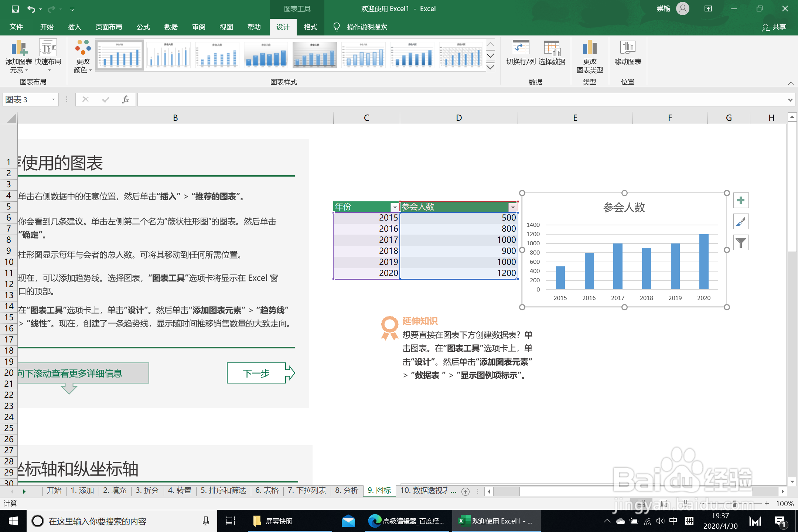Open the Undo history dropdown arrow
This screenshot has width=798, height=532.
coord(40,9)
